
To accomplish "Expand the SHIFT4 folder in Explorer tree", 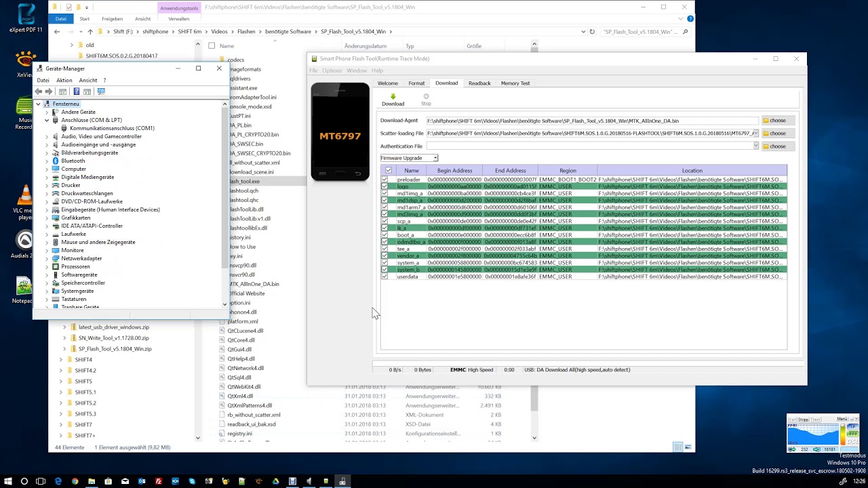I will pyautogui.click(x=61, y=359).
